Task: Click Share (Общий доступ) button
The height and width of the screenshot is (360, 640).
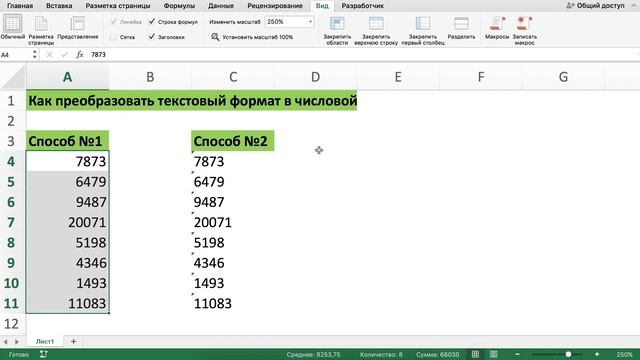Action: pos(596,5)
